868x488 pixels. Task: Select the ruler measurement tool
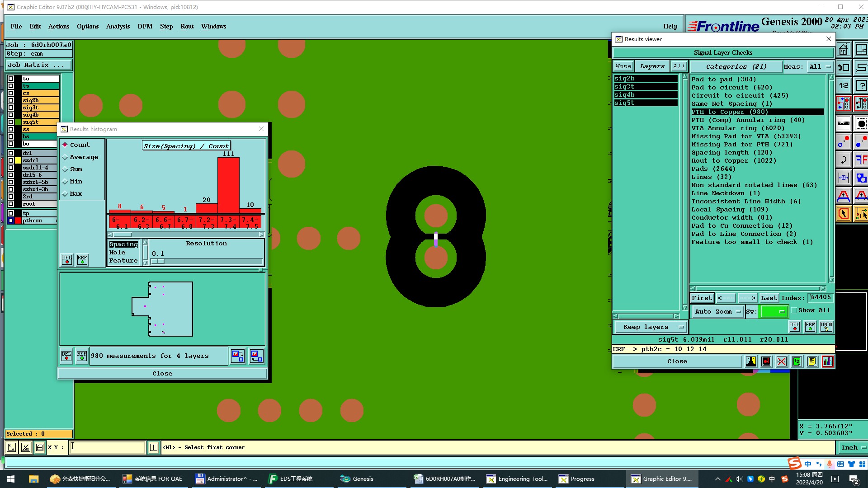point(844,123)
